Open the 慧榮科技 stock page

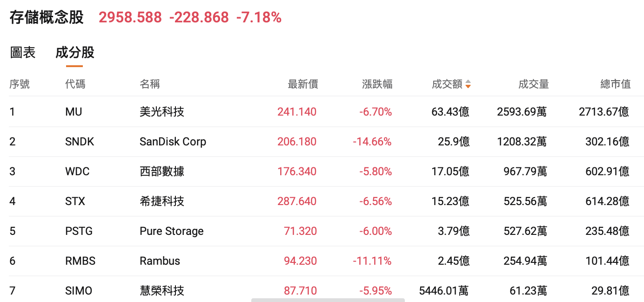point(162,291)
